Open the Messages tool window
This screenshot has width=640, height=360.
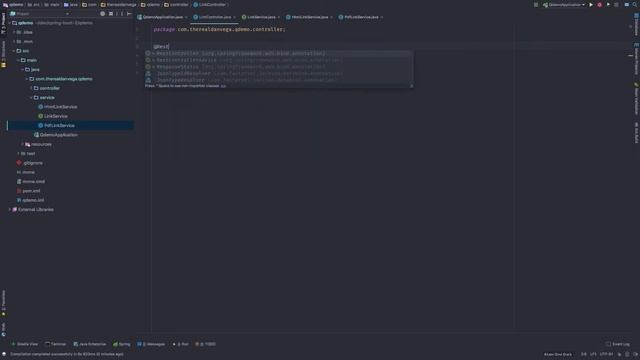click(x=151, y=344)
